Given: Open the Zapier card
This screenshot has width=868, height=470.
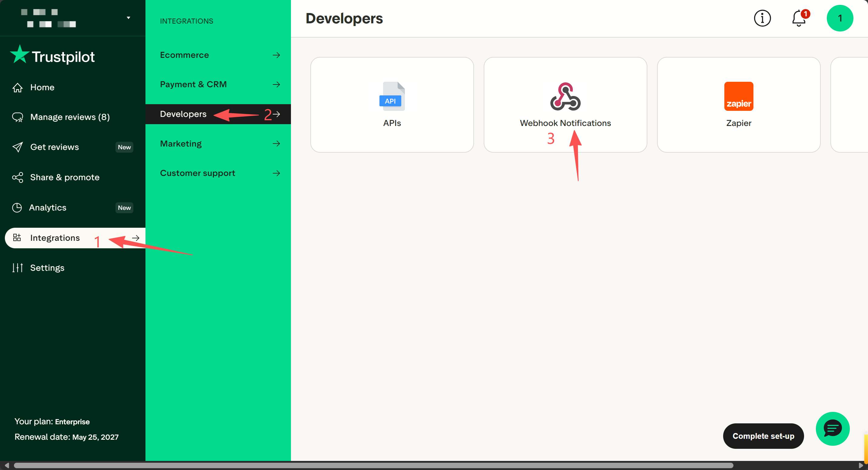Looking at the screenshot, I should [739, 105].
